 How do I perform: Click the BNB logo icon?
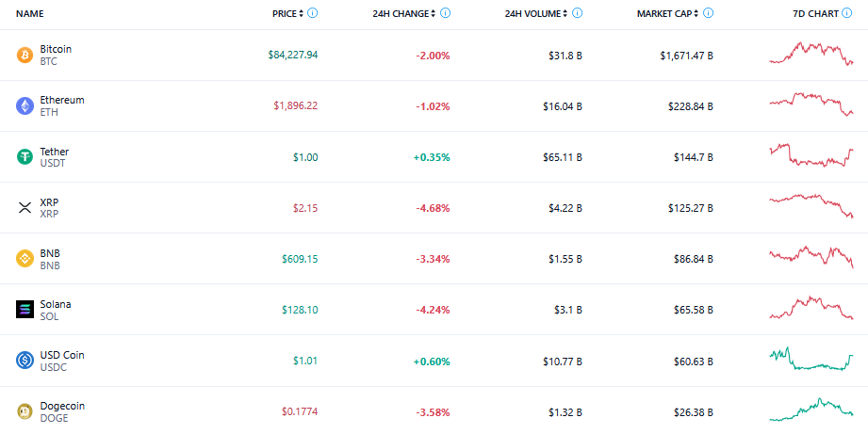(x=25, y=259)
